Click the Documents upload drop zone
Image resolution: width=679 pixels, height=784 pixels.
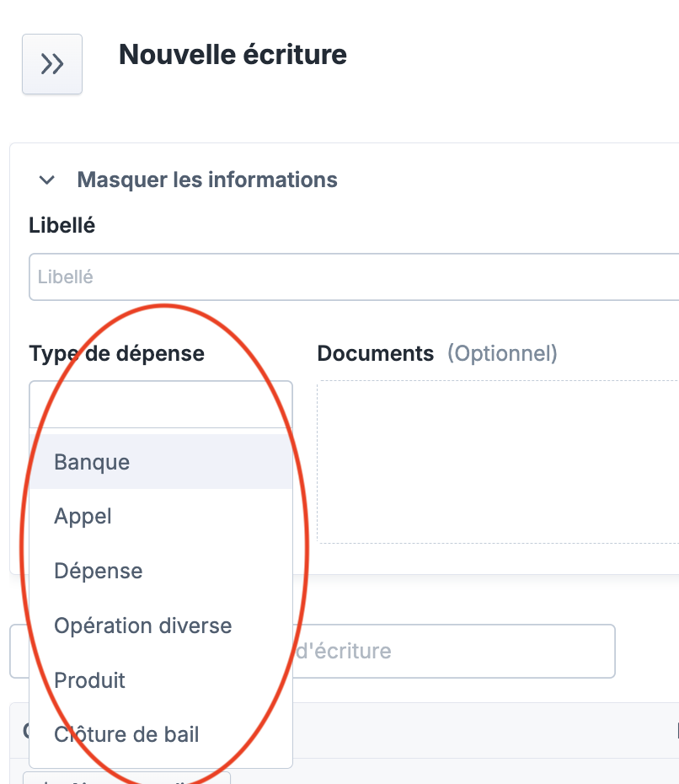497,462
